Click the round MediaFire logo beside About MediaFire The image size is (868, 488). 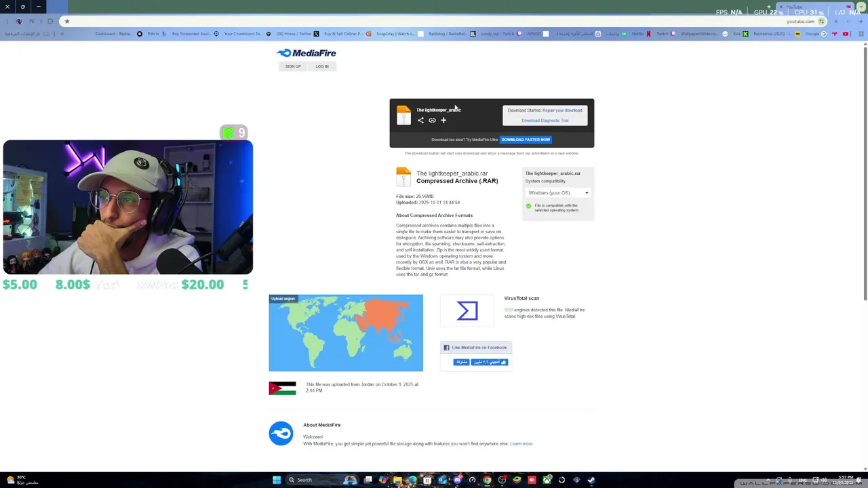281,433
